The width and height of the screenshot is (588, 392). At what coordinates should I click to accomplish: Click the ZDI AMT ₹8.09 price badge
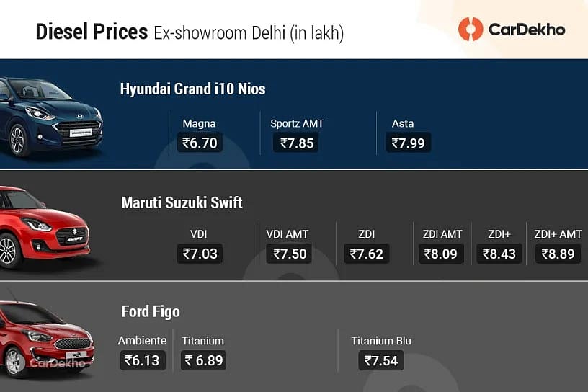point(440,254)
